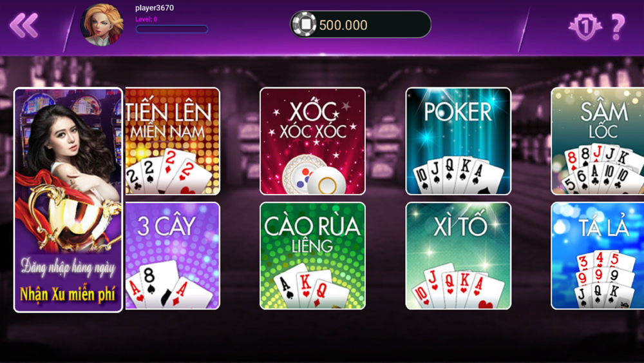
Task: Select the player3670 username label
Action: (x=155, y=8)
